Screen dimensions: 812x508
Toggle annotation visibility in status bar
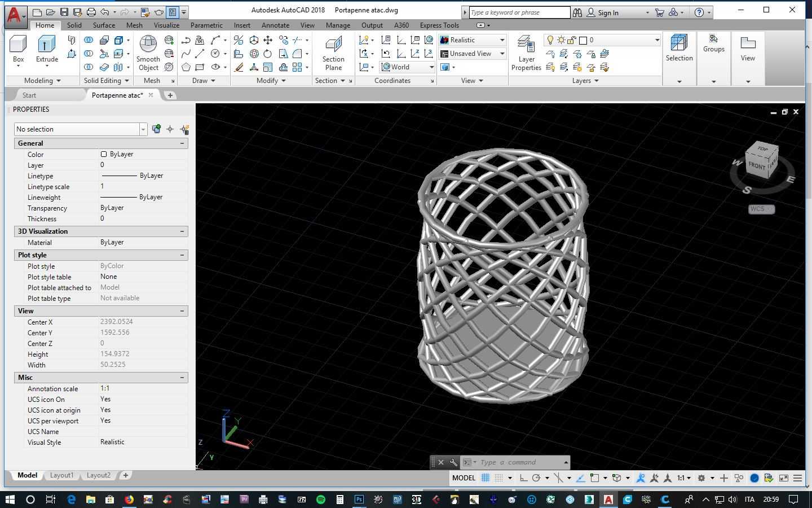(641, 478)
